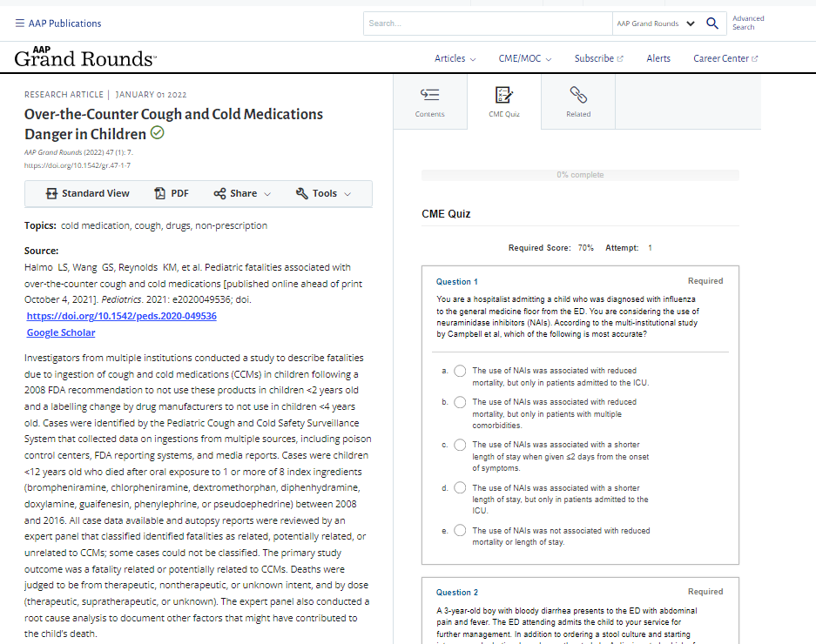The width and height of the screenshot is (816, 644).
Task: Choose option e for Question 1
Action: click(460, 531)
